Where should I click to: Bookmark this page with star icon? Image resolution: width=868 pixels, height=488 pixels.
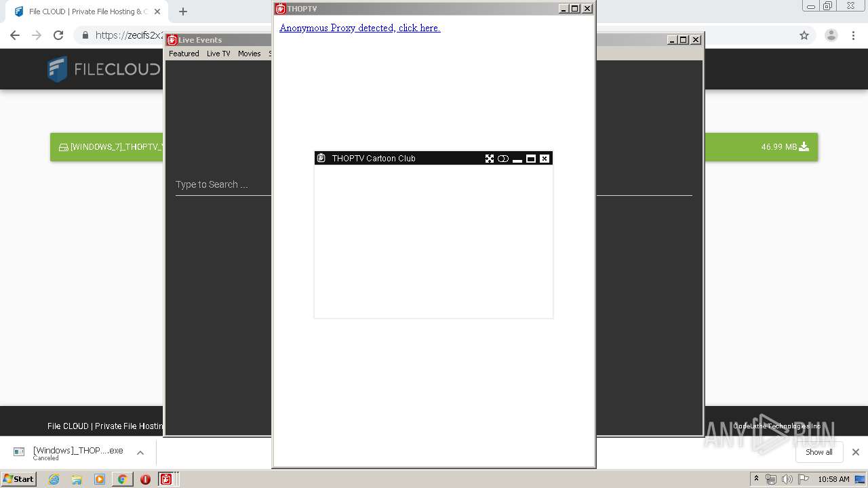point(804,35)
